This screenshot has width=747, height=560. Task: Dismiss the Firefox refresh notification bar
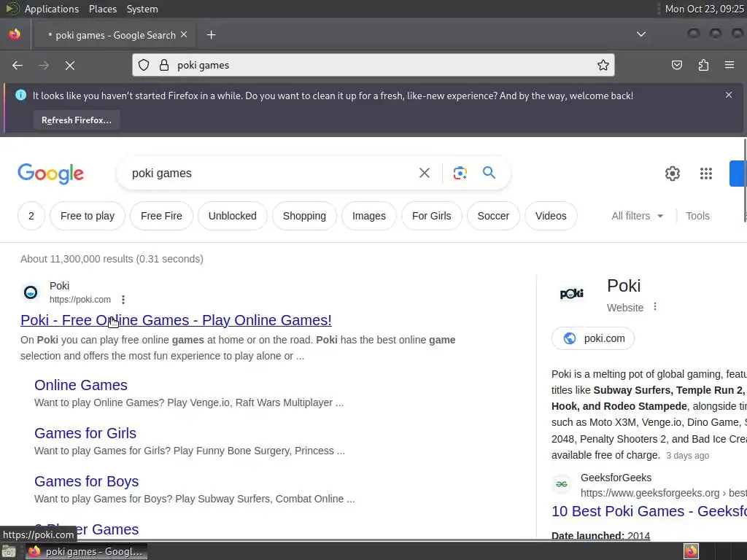[x=729, y=95]
